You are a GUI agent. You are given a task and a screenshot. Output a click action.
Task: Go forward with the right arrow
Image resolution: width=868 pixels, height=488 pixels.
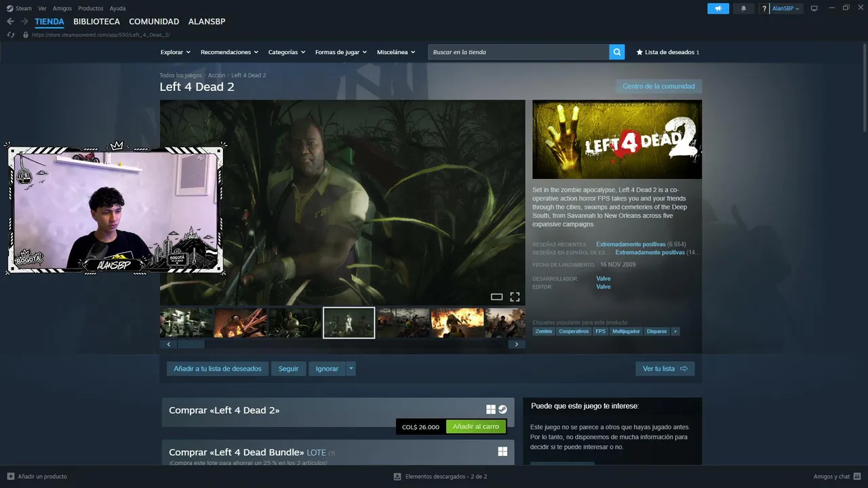pos(24,22)
